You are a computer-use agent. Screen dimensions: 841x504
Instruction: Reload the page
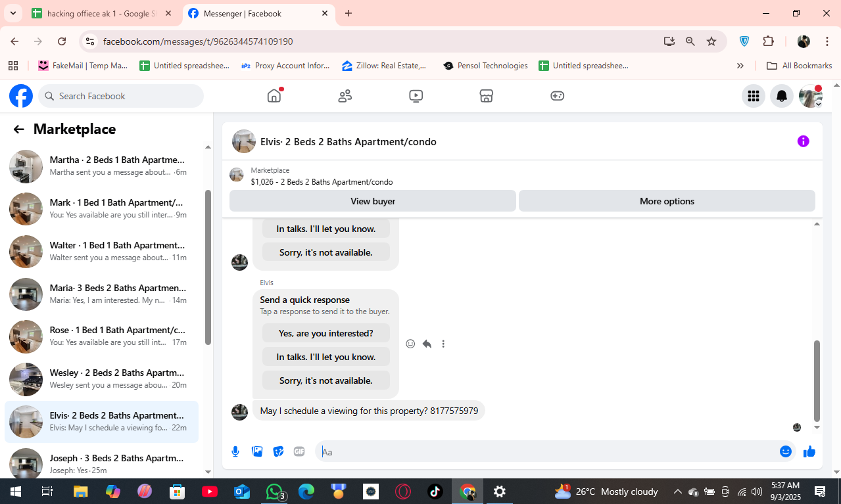click(62, 41)
